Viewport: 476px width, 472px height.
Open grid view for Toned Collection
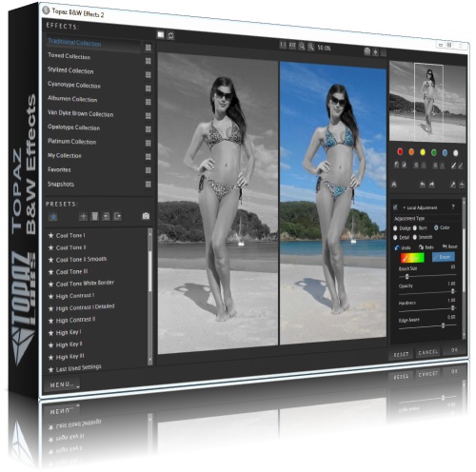148,61
